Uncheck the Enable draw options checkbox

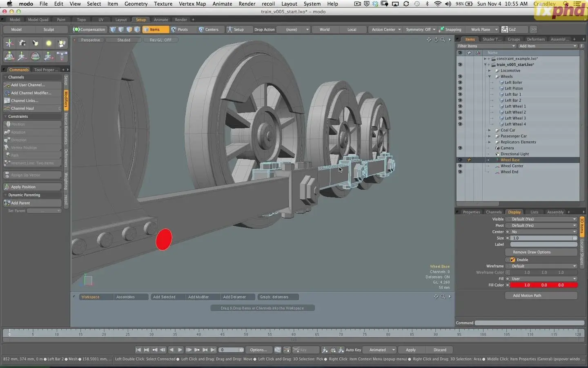(512, 260)
